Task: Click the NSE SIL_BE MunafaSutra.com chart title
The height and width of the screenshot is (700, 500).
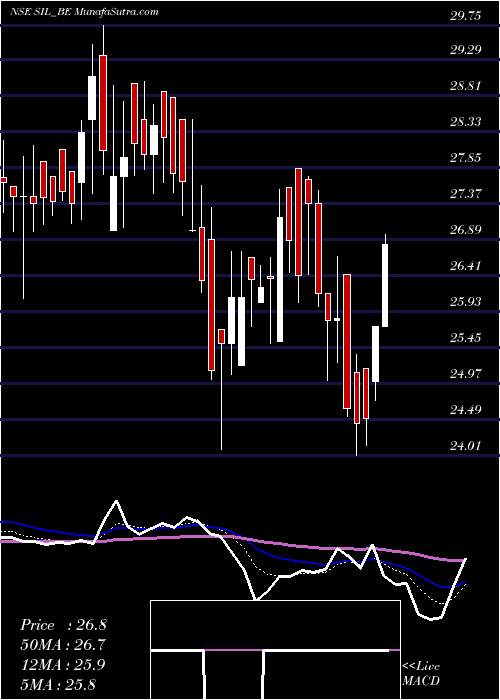Action: (x=84, y=12)
